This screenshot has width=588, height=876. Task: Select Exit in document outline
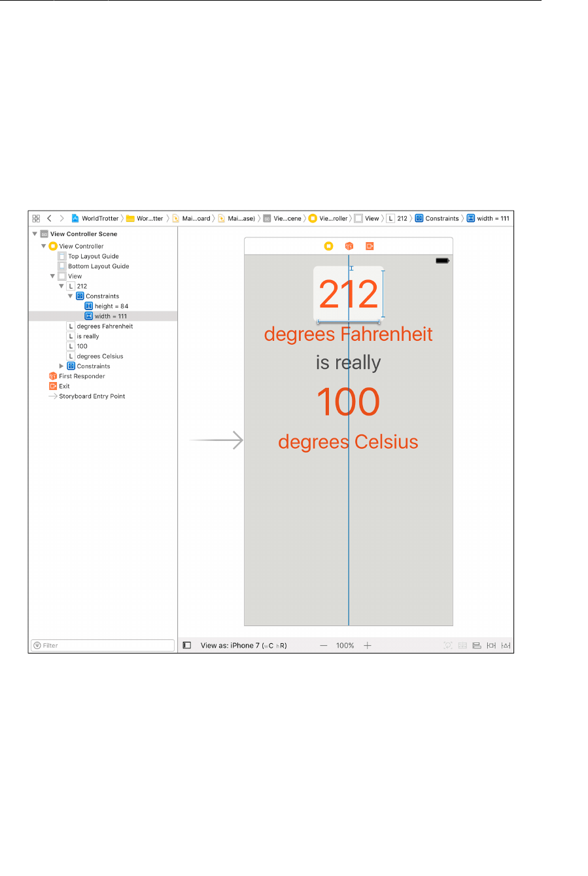point(103,386)
